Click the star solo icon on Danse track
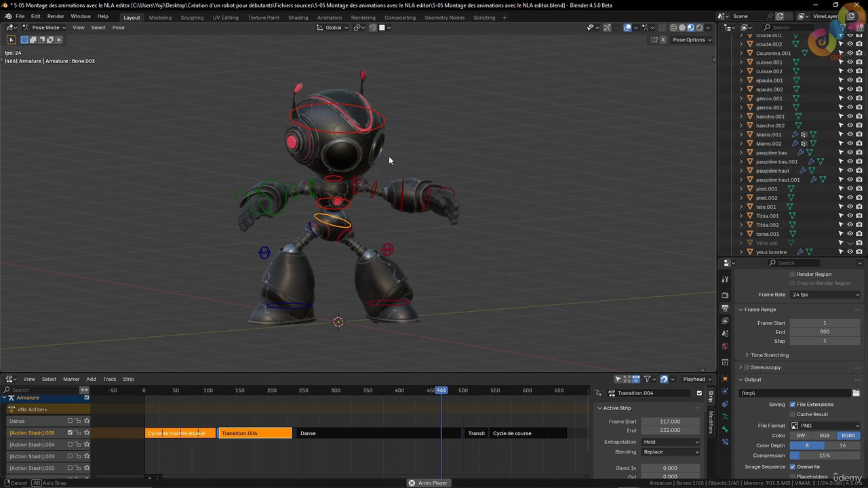Screen dimensions: 868x488 (87, 421)
